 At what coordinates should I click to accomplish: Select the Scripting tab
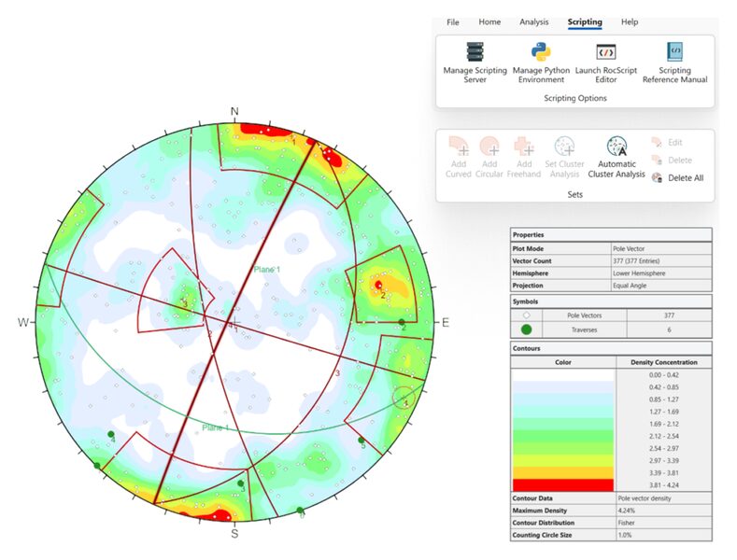[584, 22]
